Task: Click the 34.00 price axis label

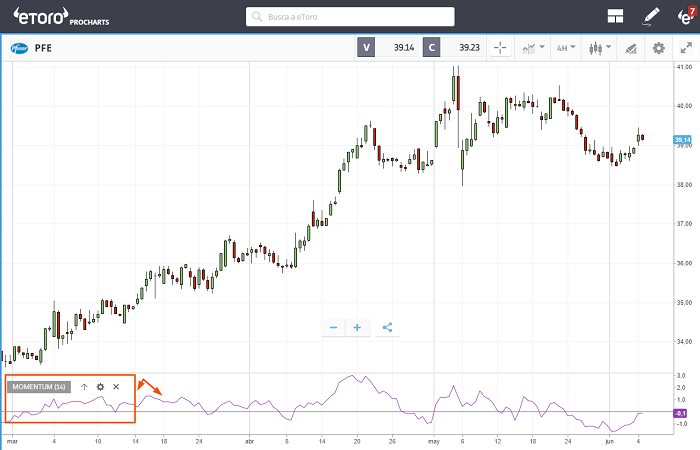Action: tap(684, 342)
